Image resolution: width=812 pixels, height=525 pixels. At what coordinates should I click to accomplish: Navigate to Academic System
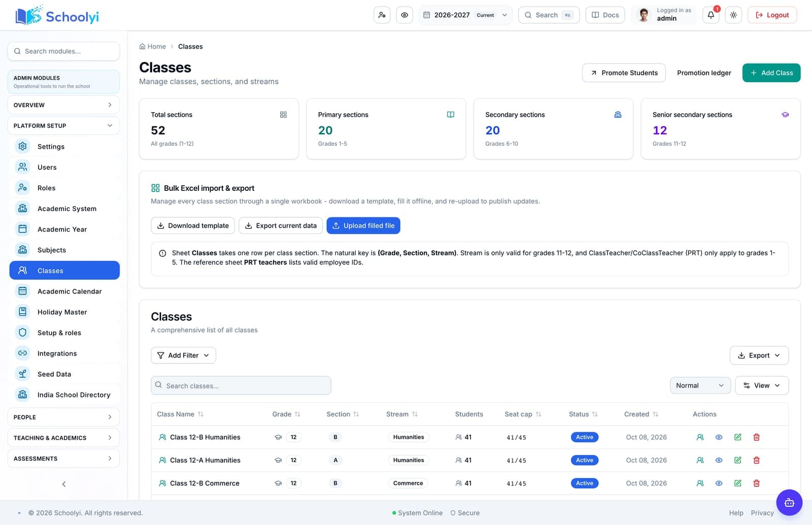(64, 209)
